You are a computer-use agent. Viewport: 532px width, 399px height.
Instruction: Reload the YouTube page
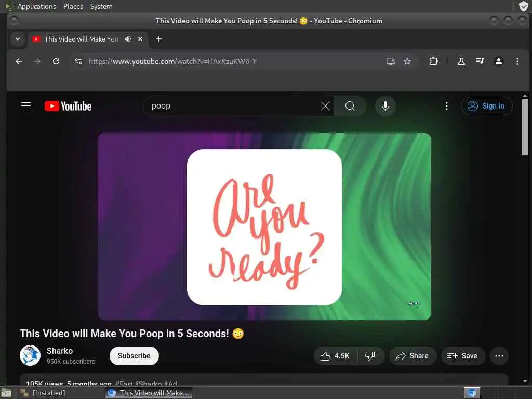56,61
